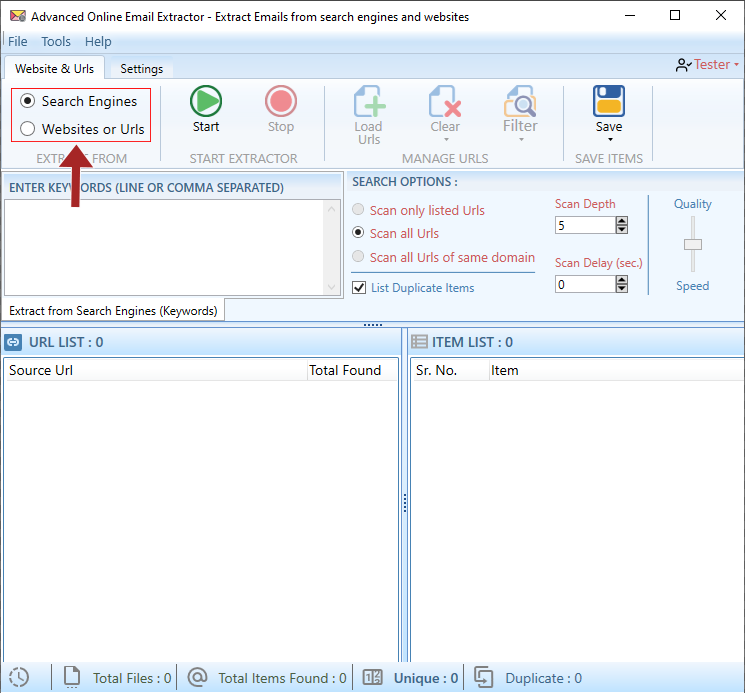
Task: Click the Quality label above the slider
Action: tap(693, 204)
